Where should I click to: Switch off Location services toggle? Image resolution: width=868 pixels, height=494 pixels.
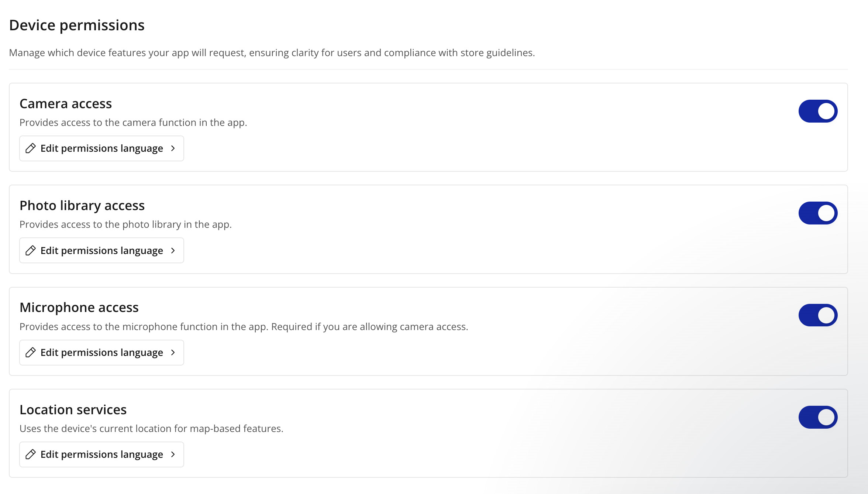point(818,417)
